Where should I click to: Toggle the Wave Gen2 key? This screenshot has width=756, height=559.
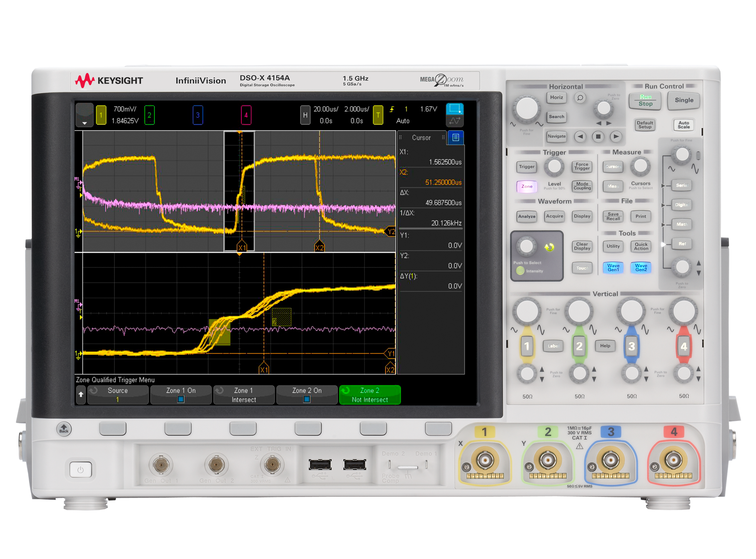point(641,267)
